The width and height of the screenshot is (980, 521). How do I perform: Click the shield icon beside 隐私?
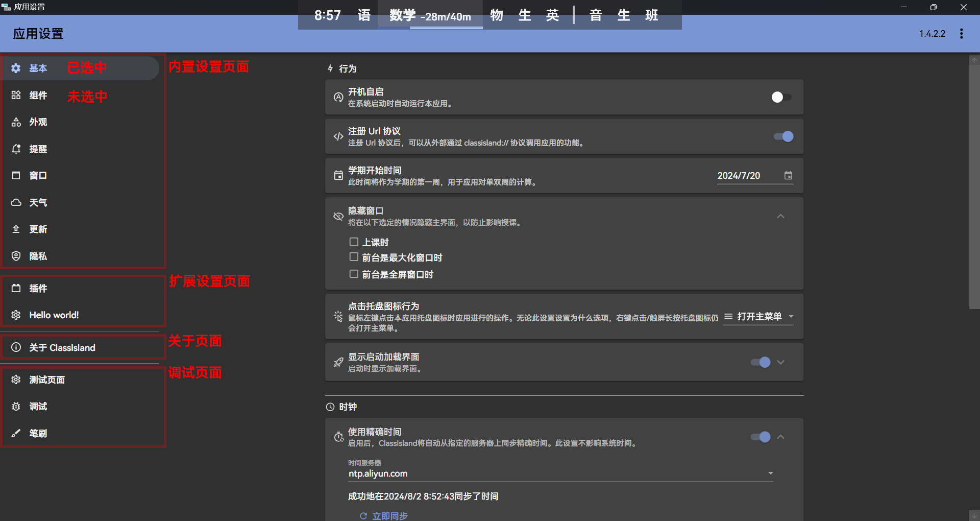pyautogui.click(x=16, y=256)
